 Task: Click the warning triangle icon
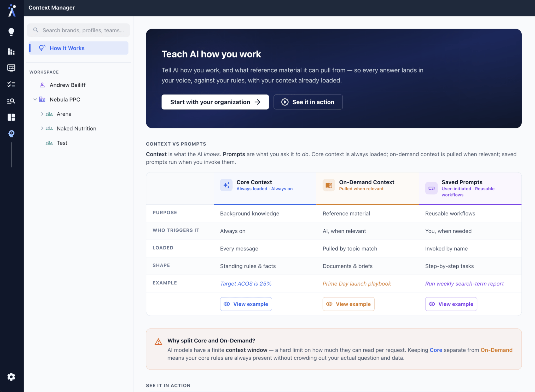[x=158, y=342]
